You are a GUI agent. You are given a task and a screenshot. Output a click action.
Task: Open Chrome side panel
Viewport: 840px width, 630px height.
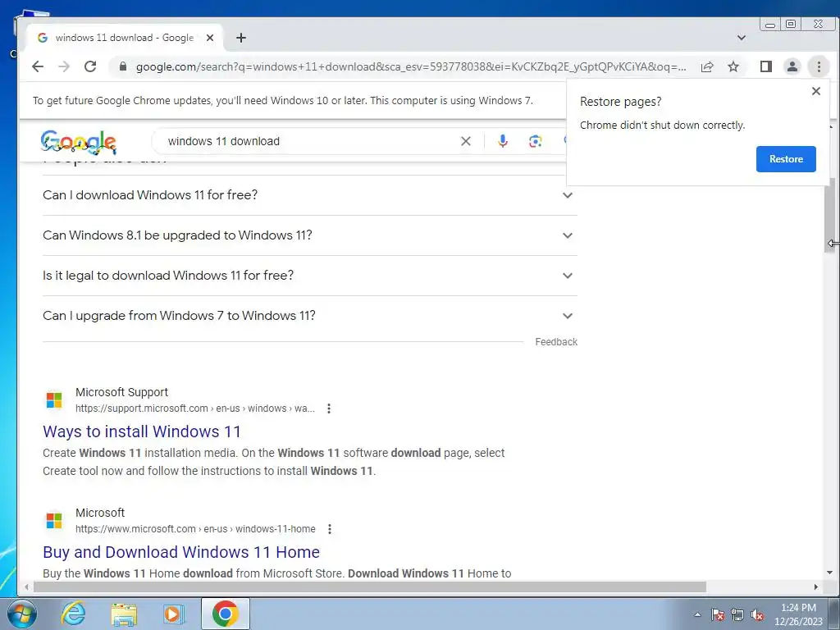[766, 66]
